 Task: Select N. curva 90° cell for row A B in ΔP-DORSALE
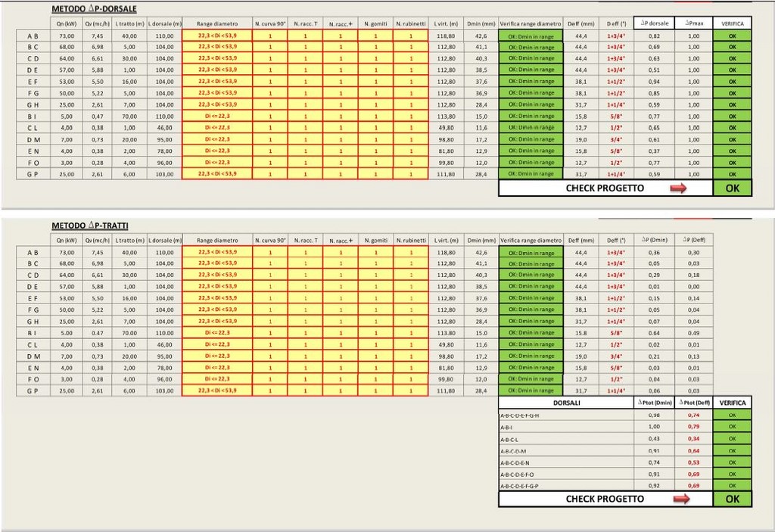coord(270,36)
